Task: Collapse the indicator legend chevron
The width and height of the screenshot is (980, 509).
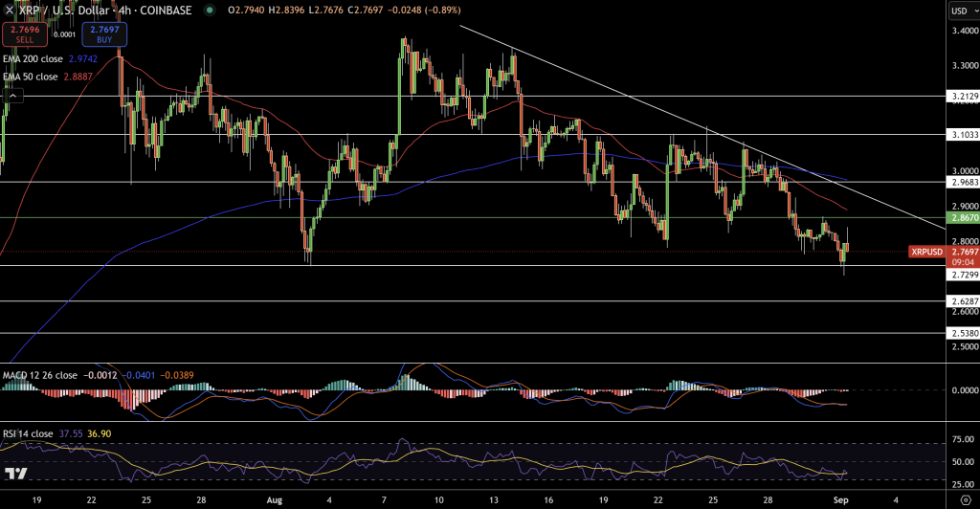Action: click(x=13, y=96)
